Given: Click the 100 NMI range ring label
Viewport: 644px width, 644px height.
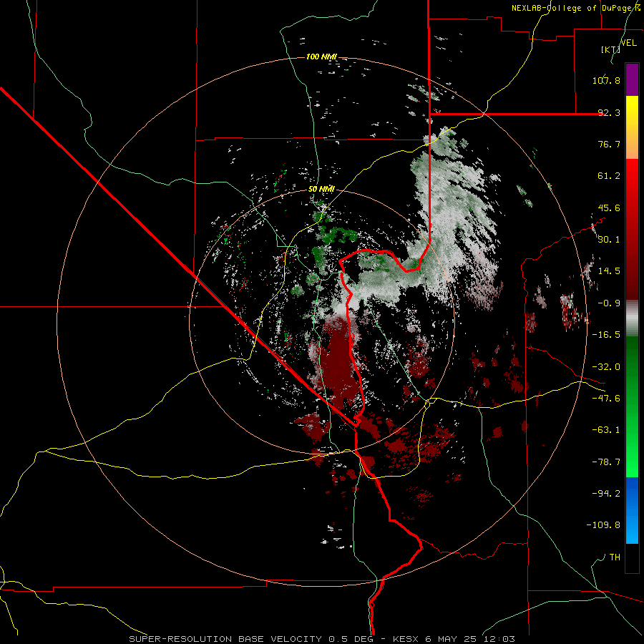Looking at the screenshot, I should (x=321, y=57).
